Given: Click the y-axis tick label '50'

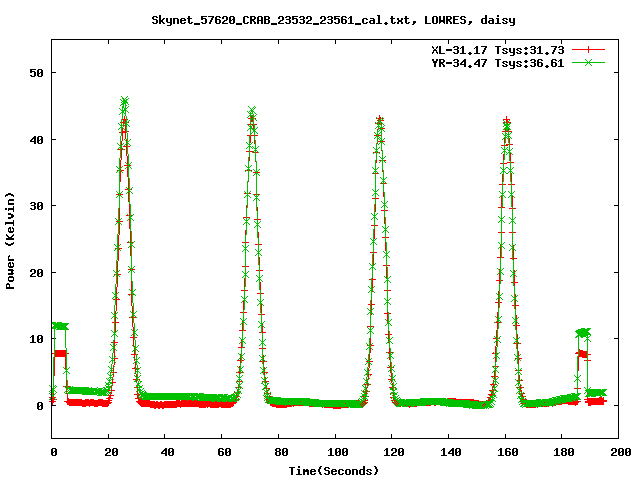Looking at the screenshot, I should 36,73.
